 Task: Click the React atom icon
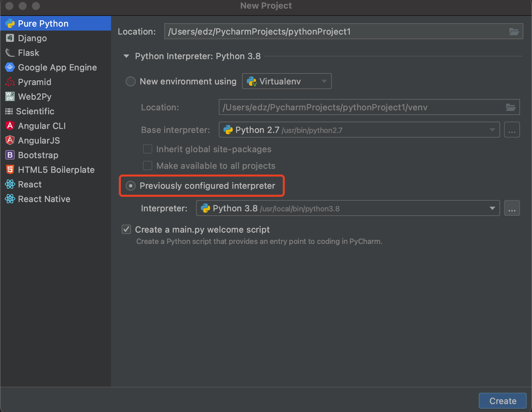[x=10, y=184]
